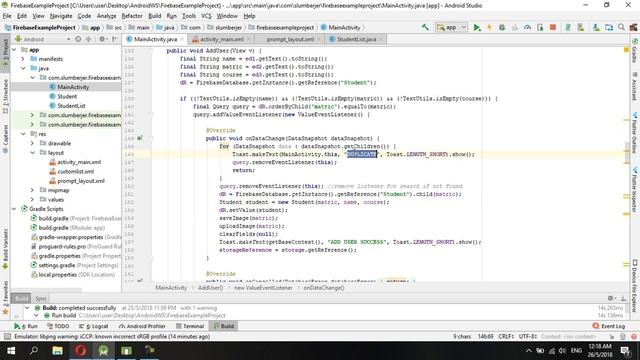Switch to prompt_layout.xml editor tab

(x=290, y=39)
